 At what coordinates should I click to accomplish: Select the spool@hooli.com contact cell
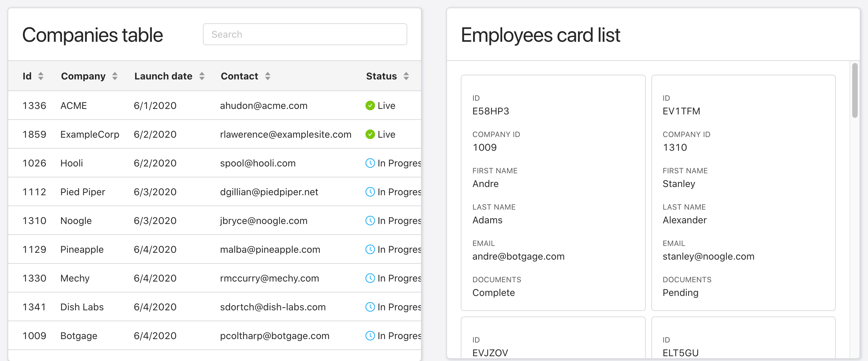258,163
